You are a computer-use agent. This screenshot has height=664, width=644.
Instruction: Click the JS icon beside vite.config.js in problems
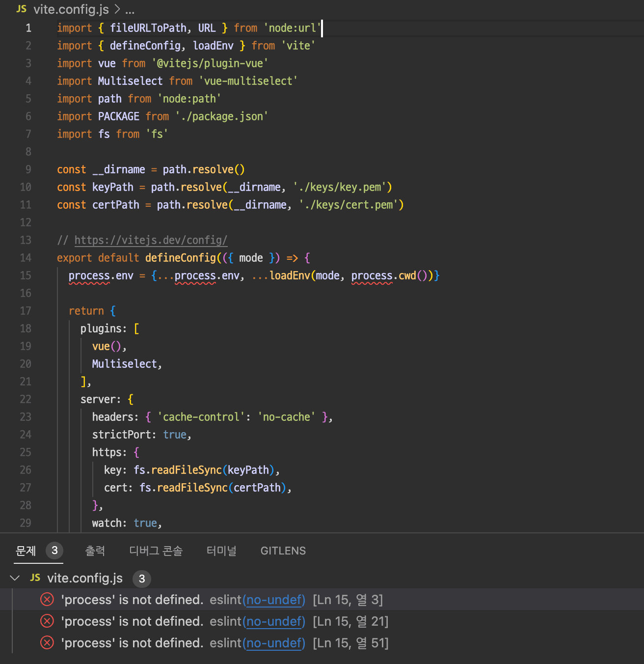click(x=35, y=578)
